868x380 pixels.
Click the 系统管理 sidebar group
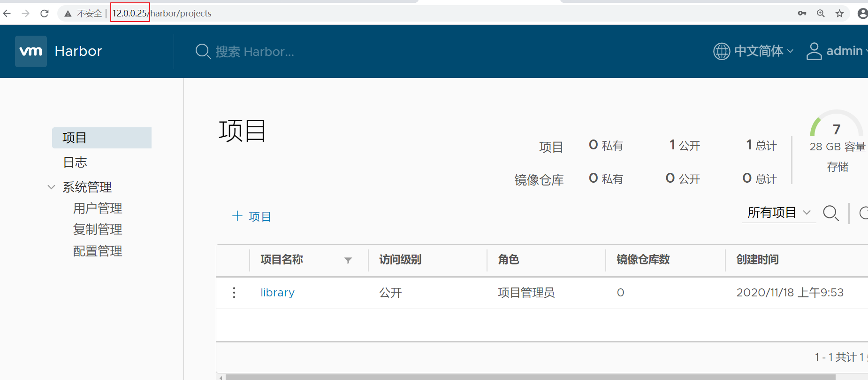pyautogui.click(x=87, y=187)
